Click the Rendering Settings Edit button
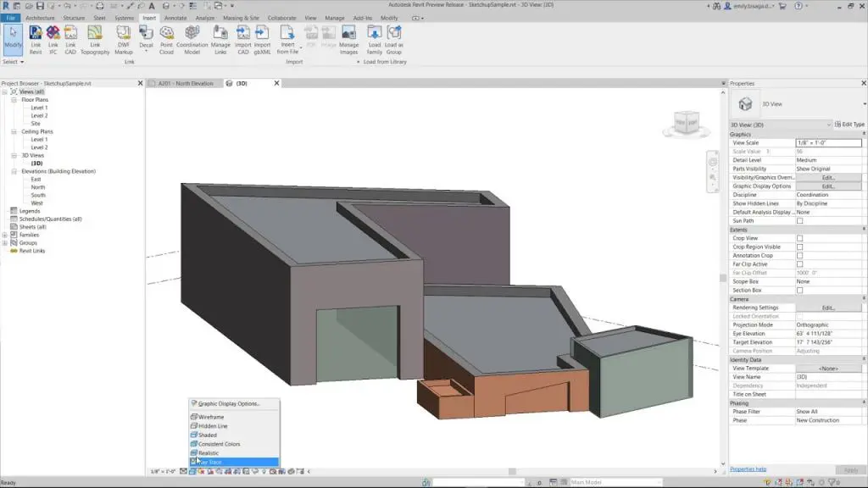The height and width of the screenshot is (488, 868). [x=829, y=307]
